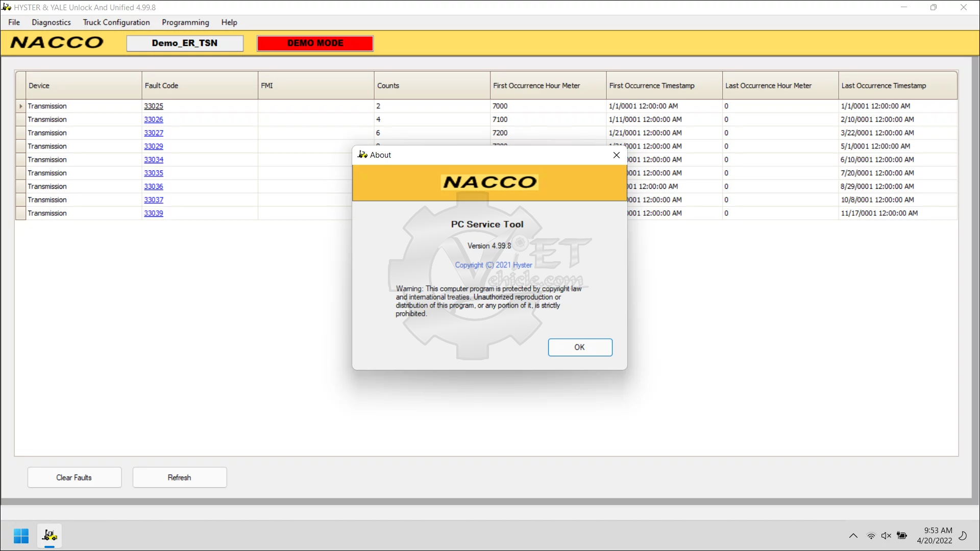Click app forklift icon in title bar
Image resolution: width=980 pixels, height=551 pixels.
point(7,7)
